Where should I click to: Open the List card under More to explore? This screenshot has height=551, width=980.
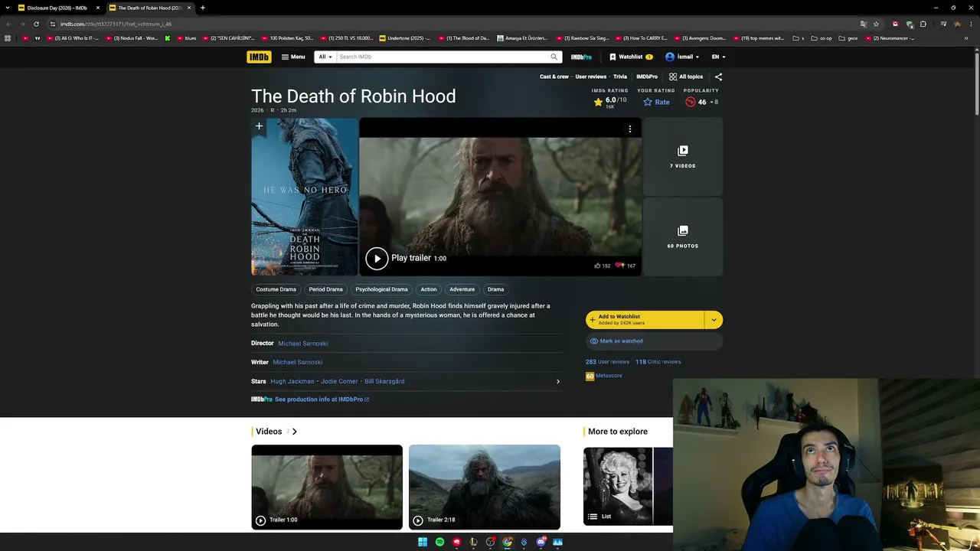628,487
